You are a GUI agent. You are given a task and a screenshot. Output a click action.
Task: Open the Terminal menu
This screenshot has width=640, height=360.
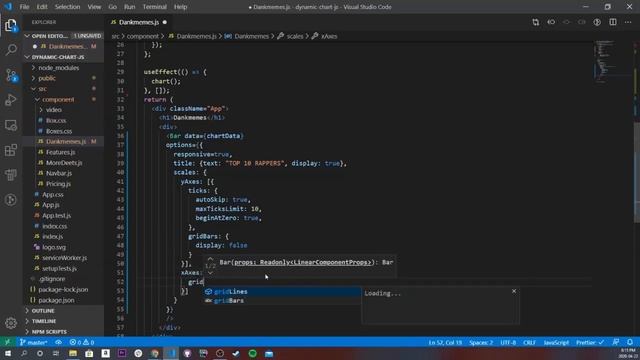tap(155, 7)
